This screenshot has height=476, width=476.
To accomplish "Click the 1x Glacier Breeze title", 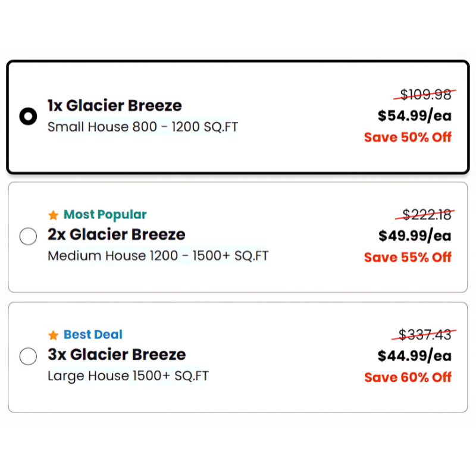I will [x=115, y=106].
